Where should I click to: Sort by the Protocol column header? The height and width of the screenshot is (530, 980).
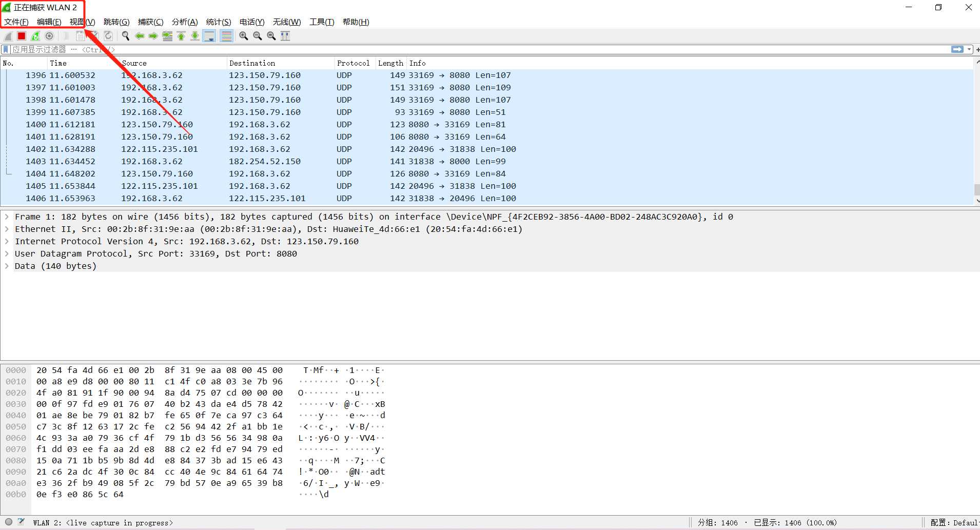pos(355,63)
